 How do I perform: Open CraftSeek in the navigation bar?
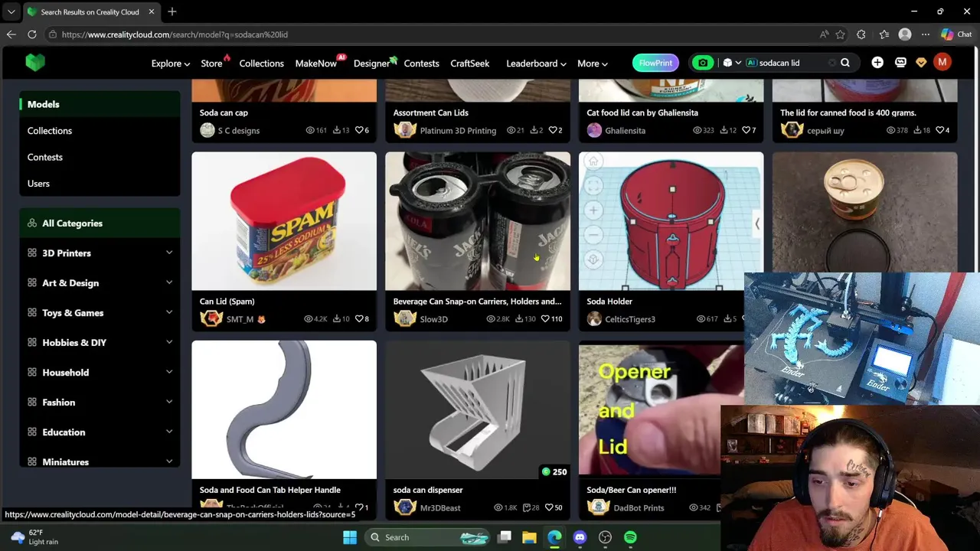[469, 64]
